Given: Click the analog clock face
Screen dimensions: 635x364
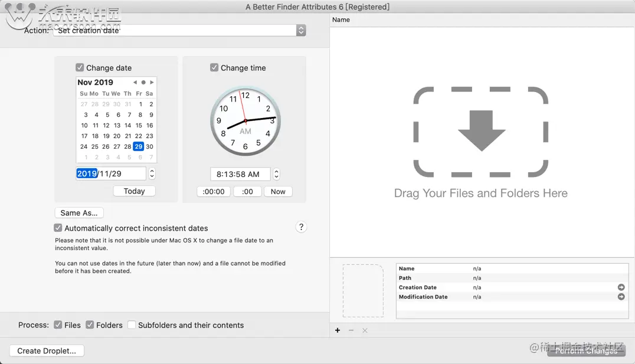Looking at the screenshot, I should [246, 121].
